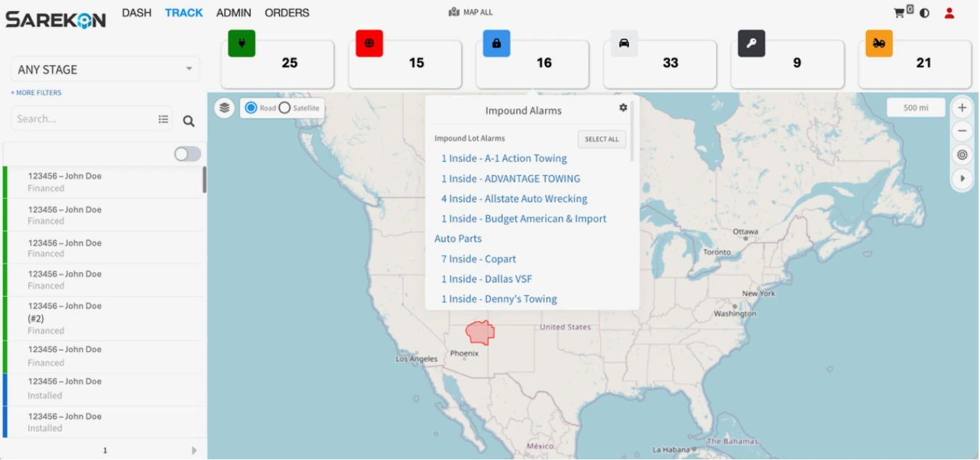The height and width of the screenshot is (460, 980).
Task: Toggle the switch above device list
Action: point(188,154)
